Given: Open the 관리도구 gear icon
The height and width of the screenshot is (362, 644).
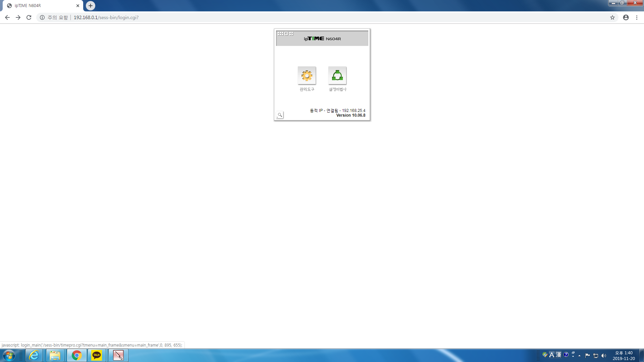Looking at the screenshot, I should coord(307,75).
